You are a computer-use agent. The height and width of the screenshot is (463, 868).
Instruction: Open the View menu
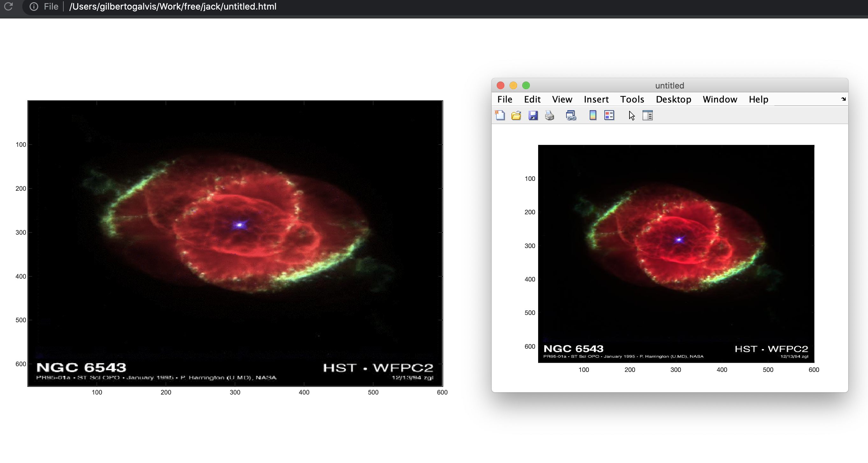pos(562,99)
